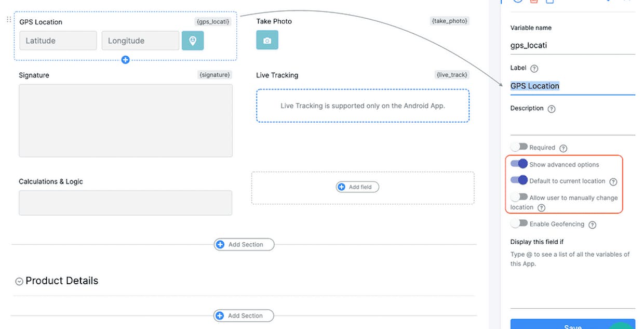The height and width of the screenshot is (329, 644).
Task: Collapse the Product Details section
Action: [x=19, y=281]
